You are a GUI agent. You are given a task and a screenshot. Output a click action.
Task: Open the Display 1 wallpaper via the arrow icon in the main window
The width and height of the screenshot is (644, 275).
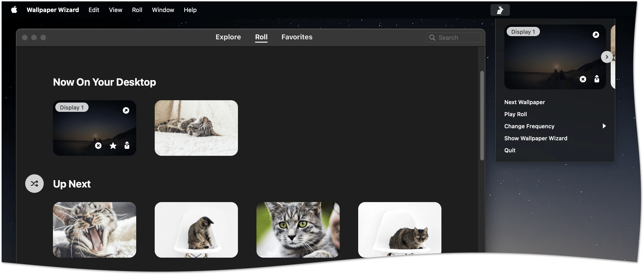pyautogui.click(x=126, y=110)
